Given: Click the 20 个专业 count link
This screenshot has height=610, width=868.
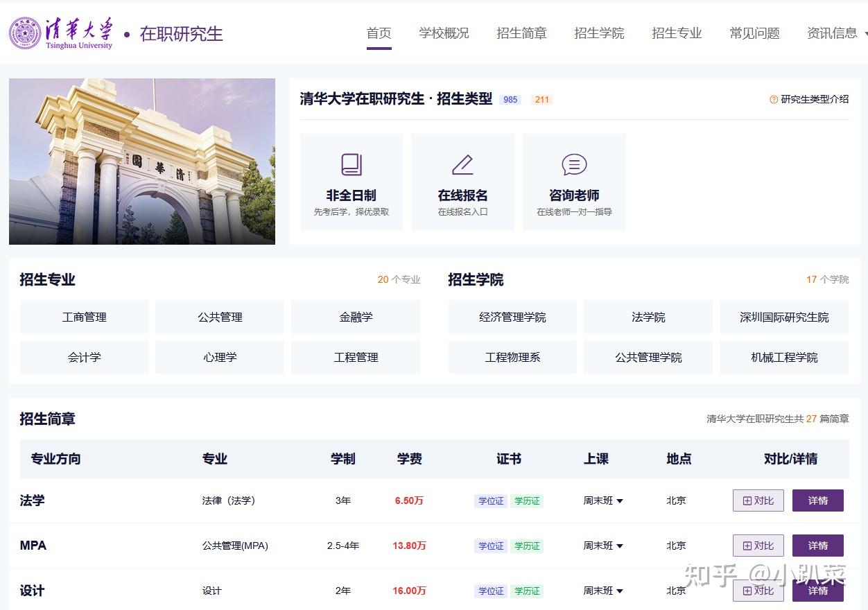Looking at the screenshot, I should [399, 279].
